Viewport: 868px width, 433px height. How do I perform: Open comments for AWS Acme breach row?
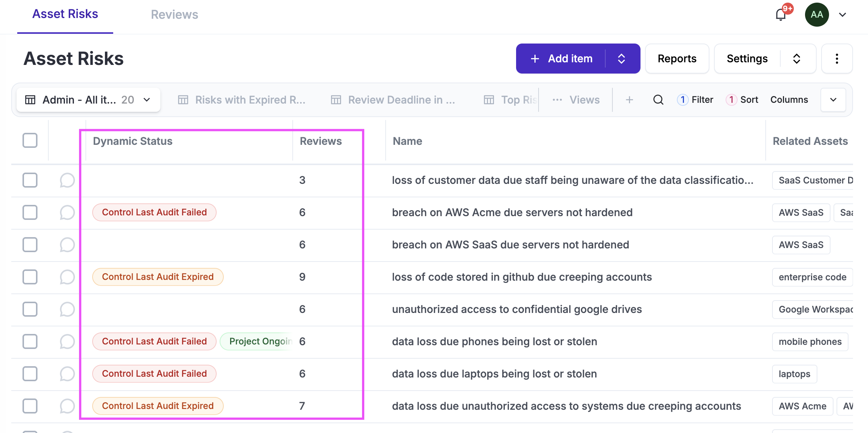coord(67,212)
